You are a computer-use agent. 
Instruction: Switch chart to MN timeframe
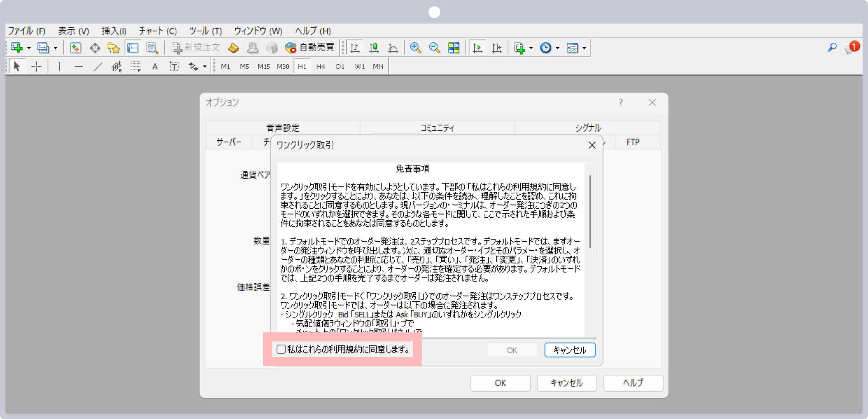coord(378,67)
